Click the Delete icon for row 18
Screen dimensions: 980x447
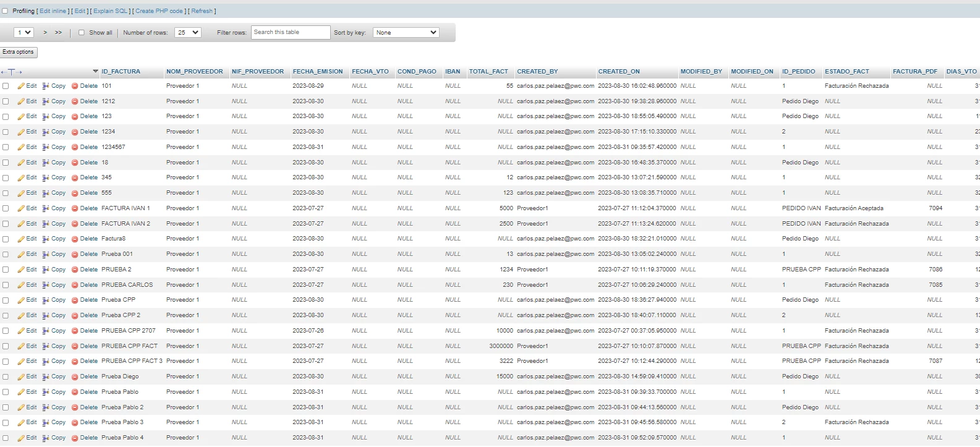tap(75, 163)
